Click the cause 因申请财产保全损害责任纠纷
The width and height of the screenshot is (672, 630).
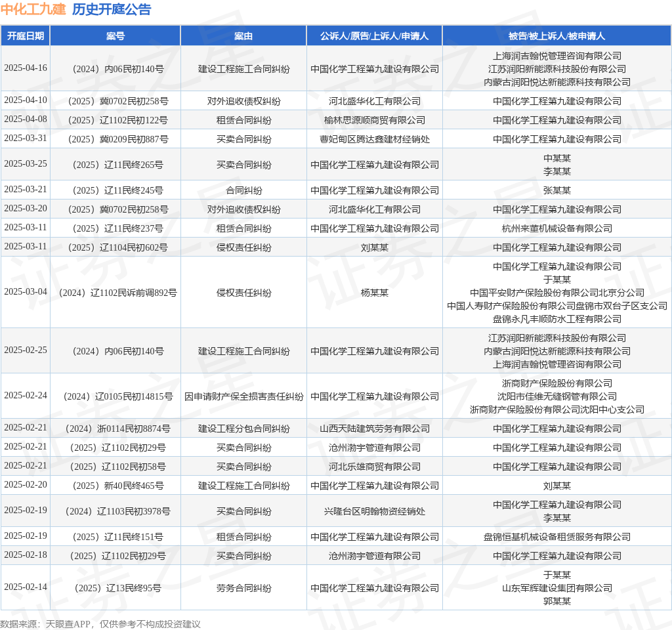243,396
